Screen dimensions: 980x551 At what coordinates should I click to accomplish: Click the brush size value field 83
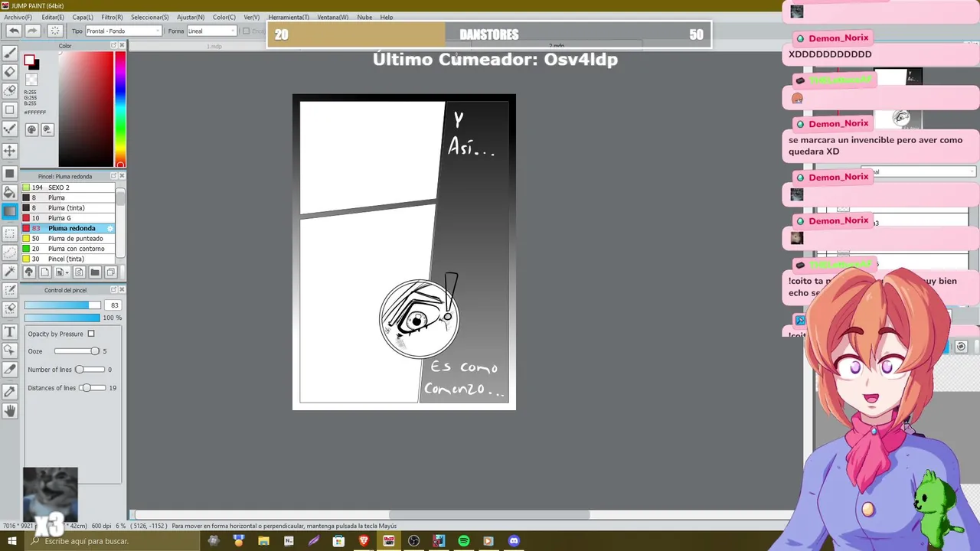point(114,305)
